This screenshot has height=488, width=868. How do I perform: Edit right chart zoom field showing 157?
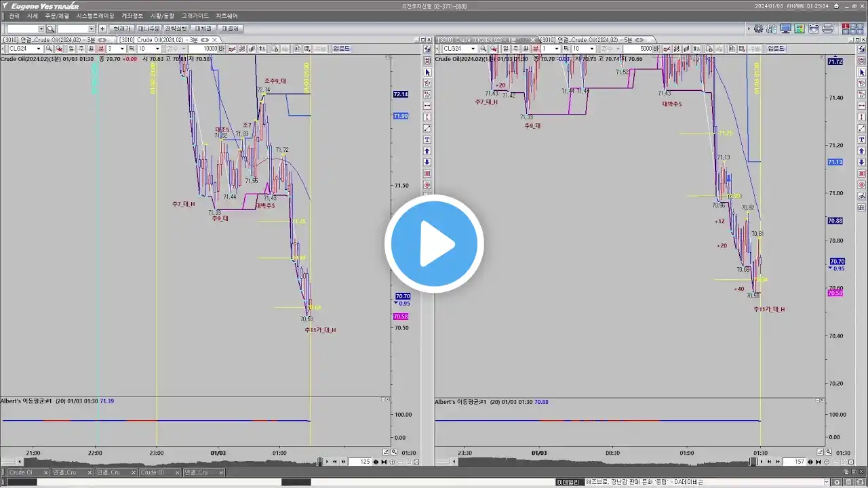(794, 462)
